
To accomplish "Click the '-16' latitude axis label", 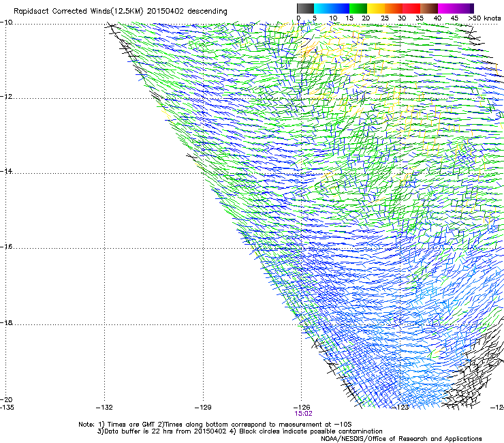I will [x=6, y=247].
